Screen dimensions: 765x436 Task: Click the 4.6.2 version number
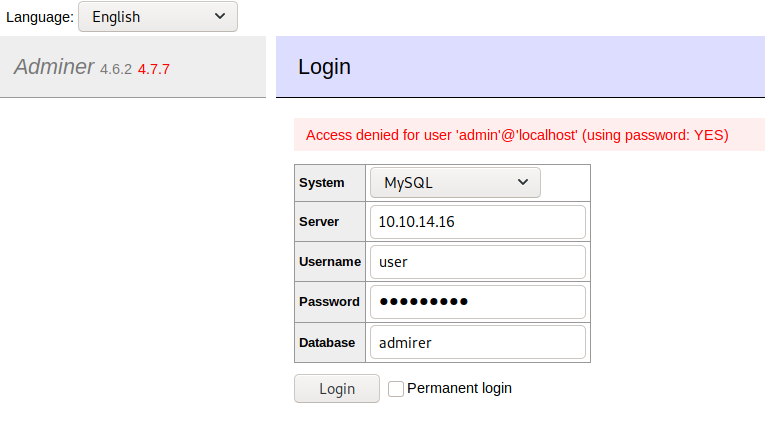[116, 69]
